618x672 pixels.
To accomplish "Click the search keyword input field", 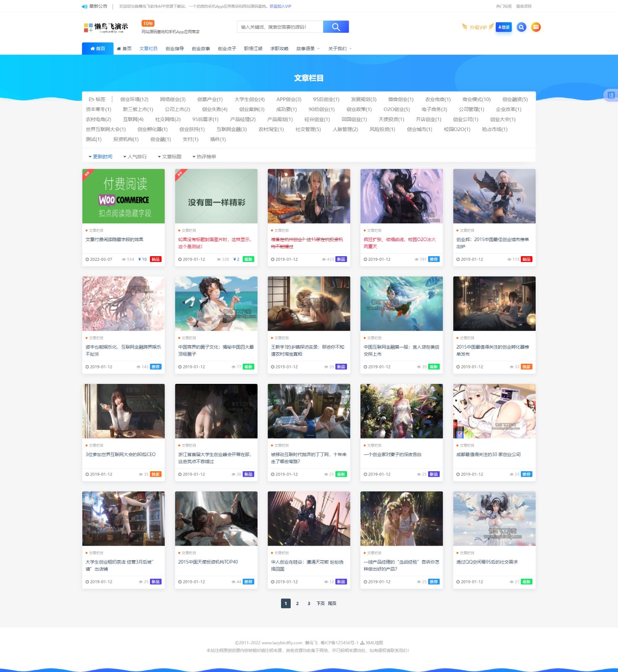I will tap(280, 27).
